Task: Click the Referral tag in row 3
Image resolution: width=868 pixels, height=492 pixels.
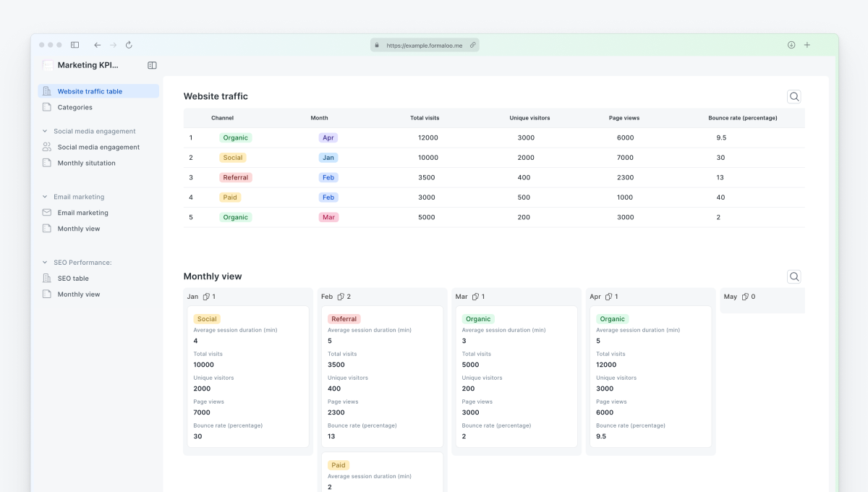Action: (236, 177)
